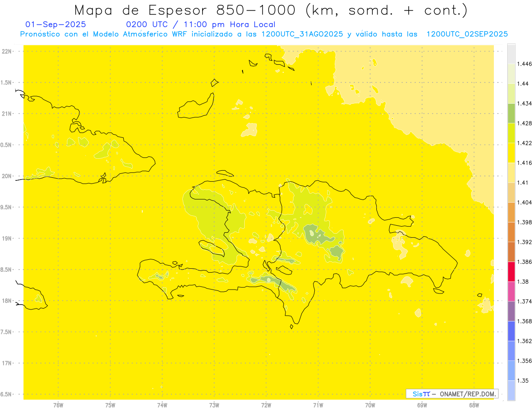Click the blue 1.362–1.368 legend swatch
Image resolution: width=532 pixels, height=411 pixels.
point(511,331)
